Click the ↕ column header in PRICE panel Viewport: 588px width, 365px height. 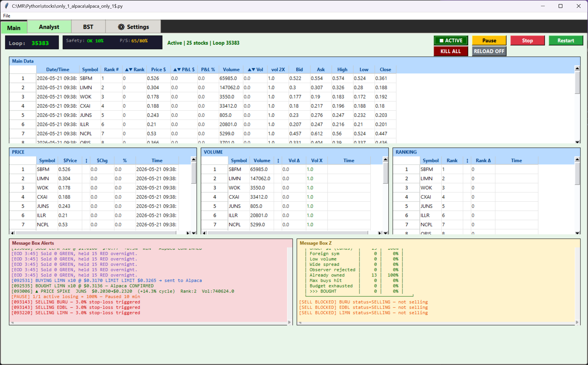(86, 160)
